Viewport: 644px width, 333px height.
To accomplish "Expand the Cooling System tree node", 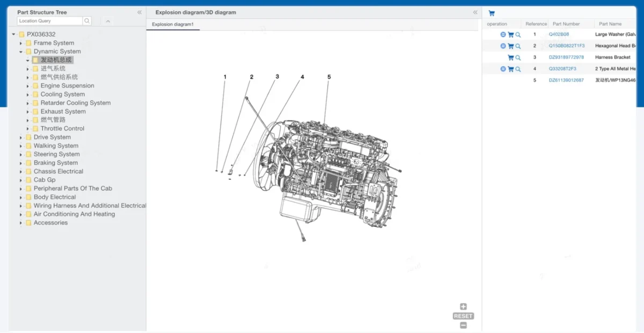I will [28, 95].
